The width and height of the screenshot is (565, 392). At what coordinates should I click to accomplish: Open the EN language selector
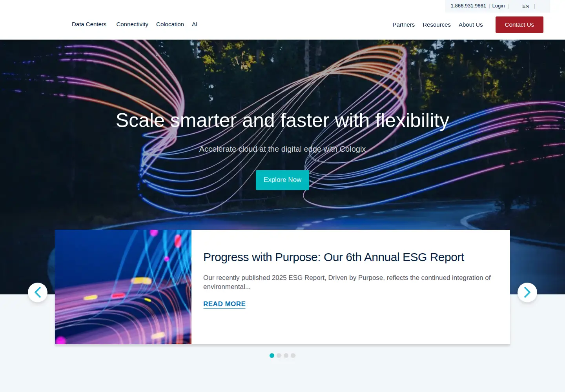coord(526,6)
